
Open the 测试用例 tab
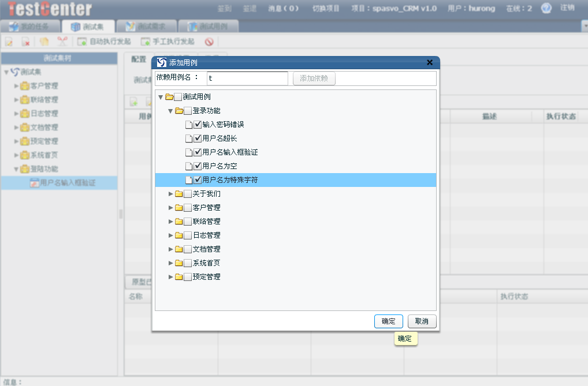[x=207, y=27]
